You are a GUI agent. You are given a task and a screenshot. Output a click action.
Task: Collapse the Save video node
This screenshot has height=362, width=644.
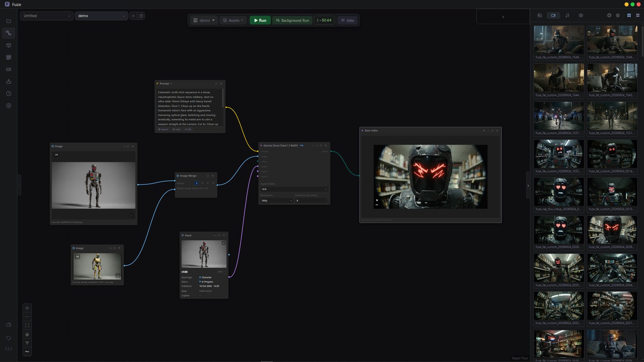pyautogui.click(x=497, y=130)
